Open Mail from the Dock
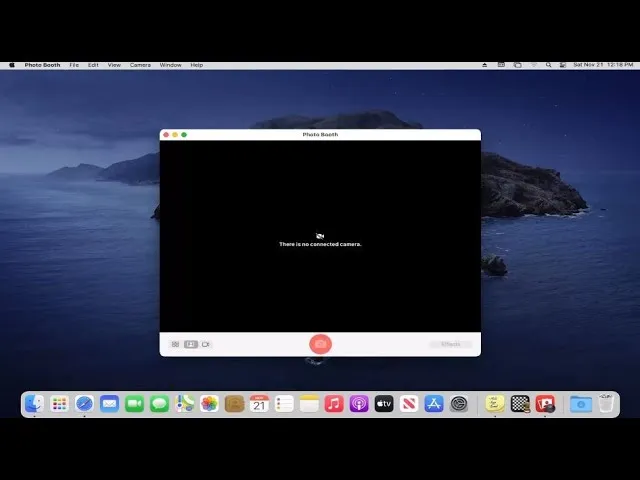Image resolution: width=640 pixels, height=480 pixels. pos(109,404)
